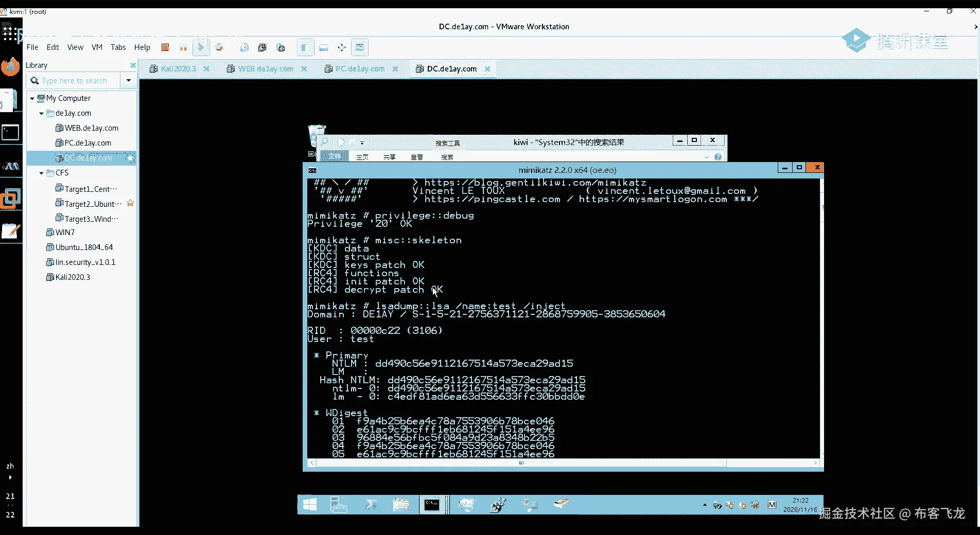
Task: Click the mimikatz console window icon
Action: pyautogui.click(x=312, y=170)
